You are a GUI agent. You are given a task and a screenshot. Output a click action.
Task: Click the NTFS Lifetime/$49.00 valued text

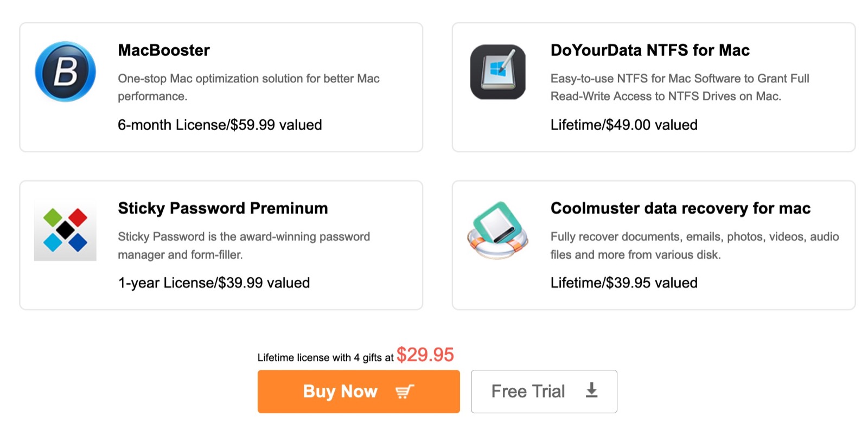tap(624, 125)
